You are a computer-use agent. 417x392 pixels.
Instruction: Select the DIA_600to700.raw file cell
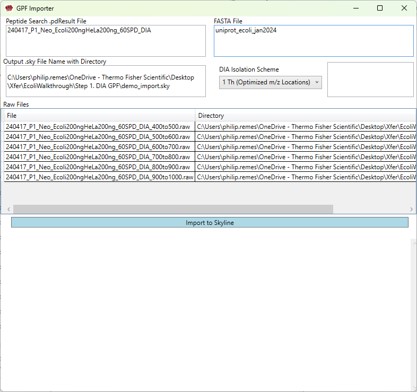(99, 147)
